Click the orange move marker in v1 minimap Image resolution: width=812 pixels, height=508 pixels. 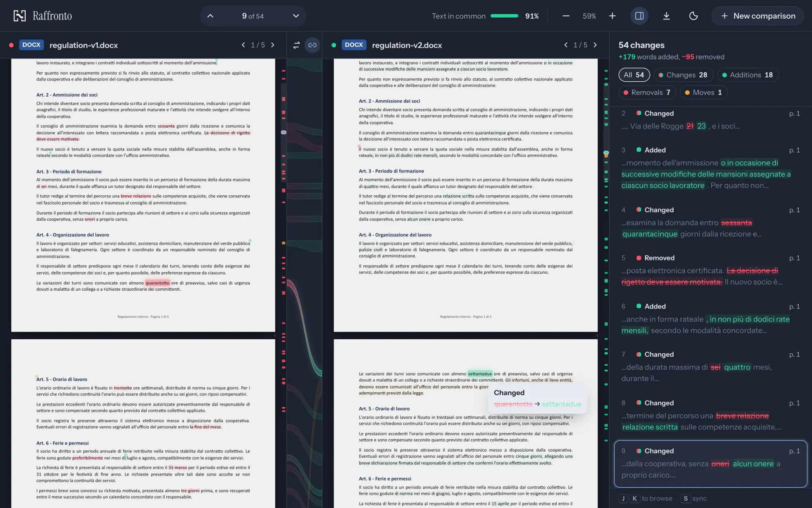tap(283, 243)
